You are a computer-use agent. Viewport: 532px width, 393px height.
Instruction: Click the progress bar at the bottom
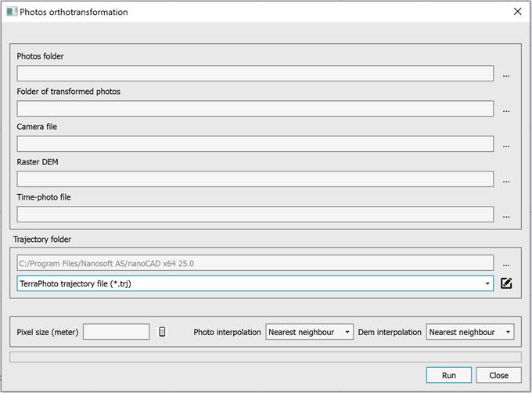pos(265,357)
